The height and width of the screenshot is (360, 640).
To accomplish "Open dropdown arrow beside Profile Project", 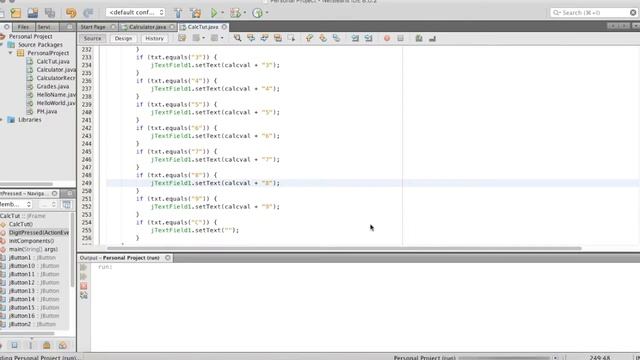I will 267,13.
